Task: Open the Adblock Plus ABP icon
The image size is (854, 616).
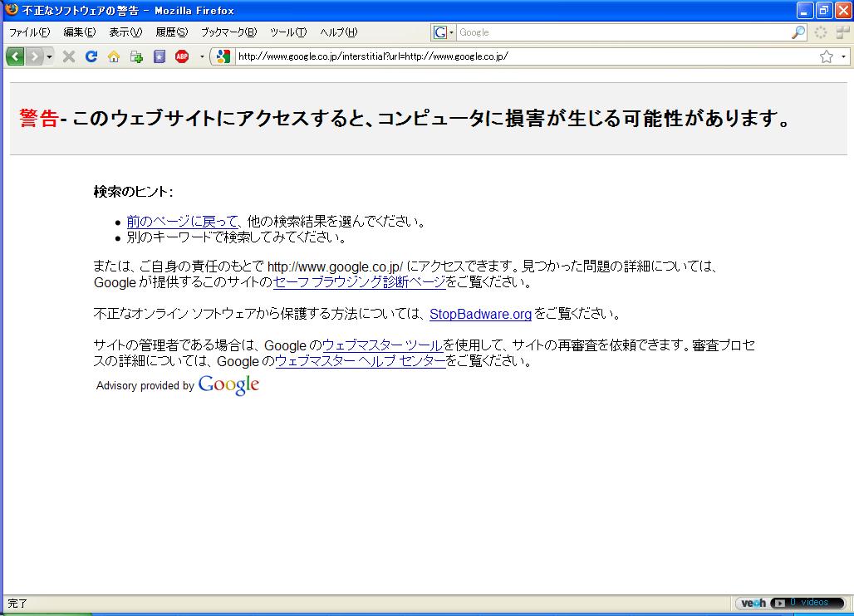Action: click(182, 56)
